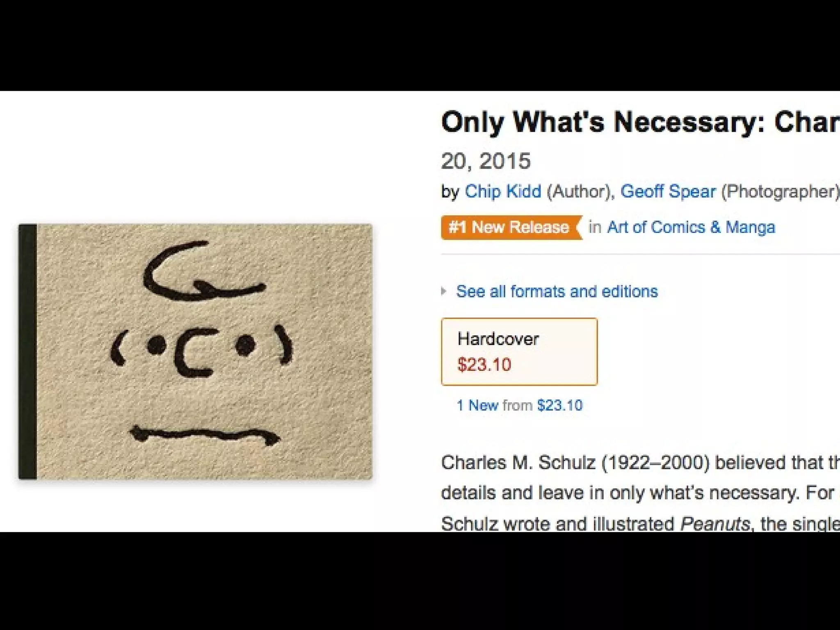Open Geoff Spear photographer link

pyautogui.click(x=668, y=192)
